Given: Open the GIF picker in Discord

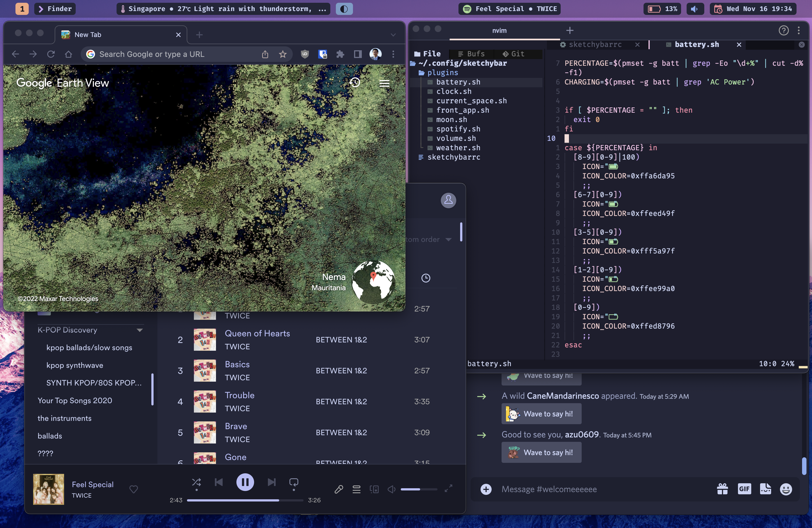Looking at the screenshot, I should click(744, 489).
